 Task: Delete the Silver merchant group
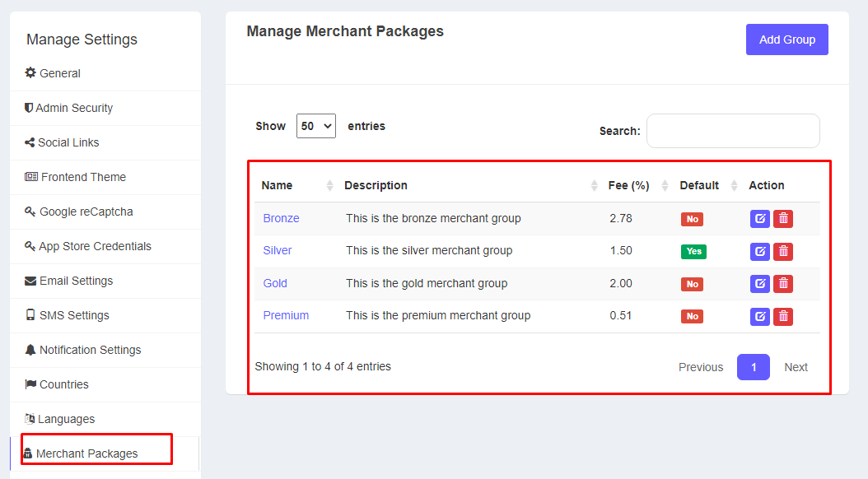783,251
